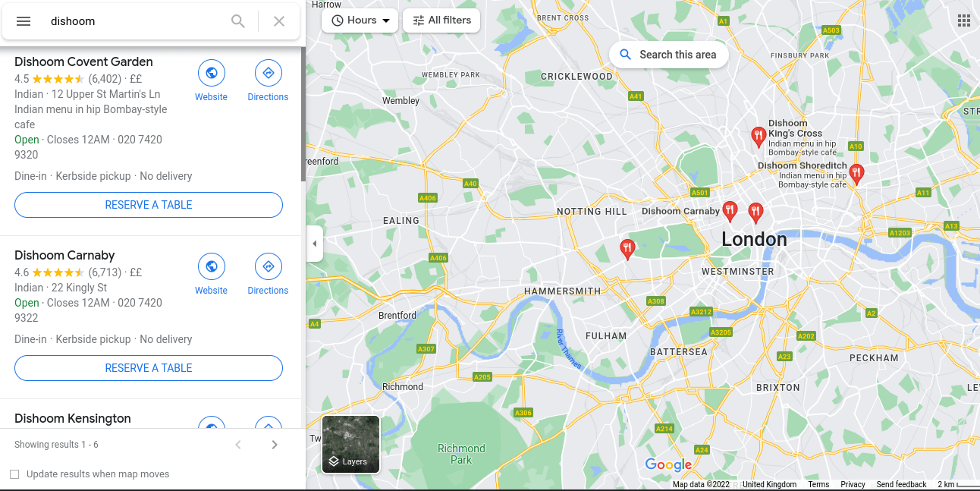Open Dishoom Covent Garden website icon
The width and height of the screenshot is (980, 491).
click(x=211, y=74)
